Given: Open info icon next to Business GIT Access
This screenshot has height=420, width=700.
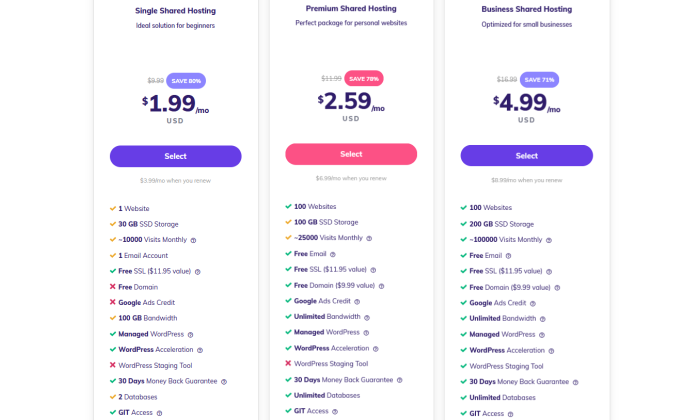Looking at the screenshot, I should (x=511, y=414).
